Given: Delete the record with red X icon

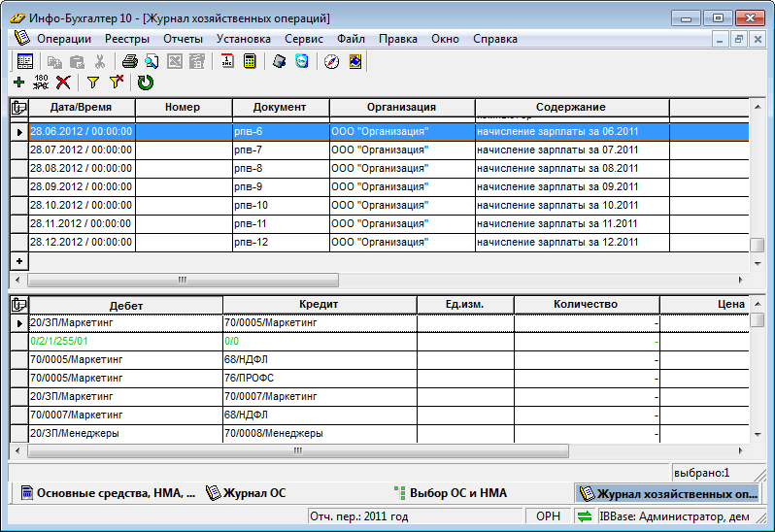Looking at the screenshot, I should pos(63,83).
